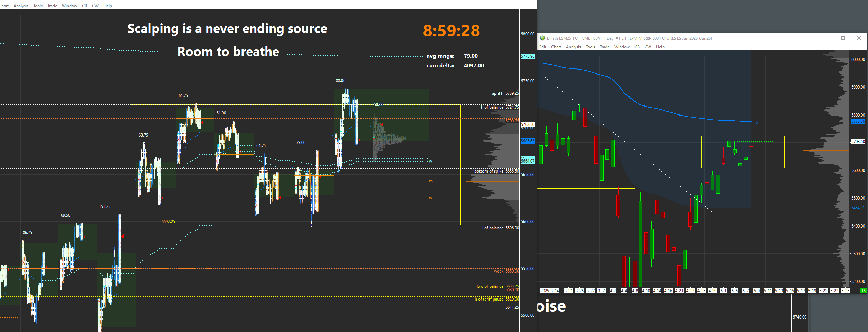Click the blue 5775.88 marker on daily chart axis
The height and width of the screenshot is (332, 868).
pyautogui.click(x=858, y=121)
